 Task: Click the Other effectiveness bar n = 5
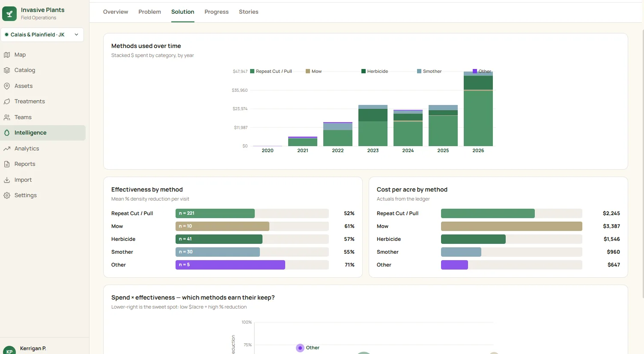tap(230, 265)
